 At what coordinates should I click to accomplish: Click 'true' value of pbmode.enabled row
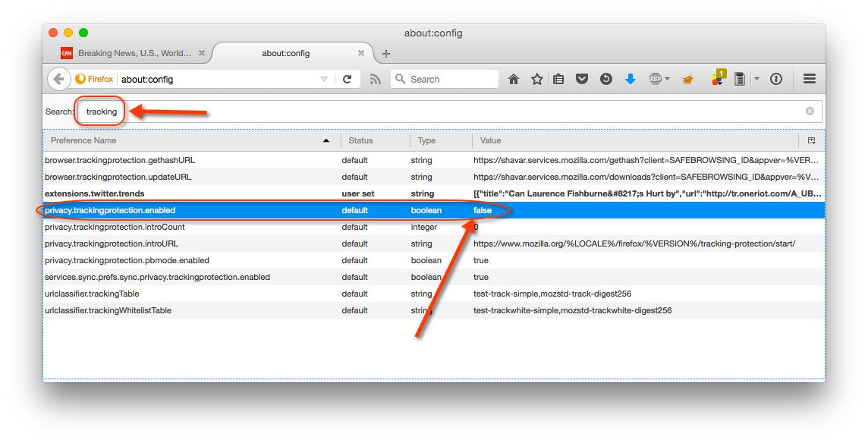(x=481, y=260)
